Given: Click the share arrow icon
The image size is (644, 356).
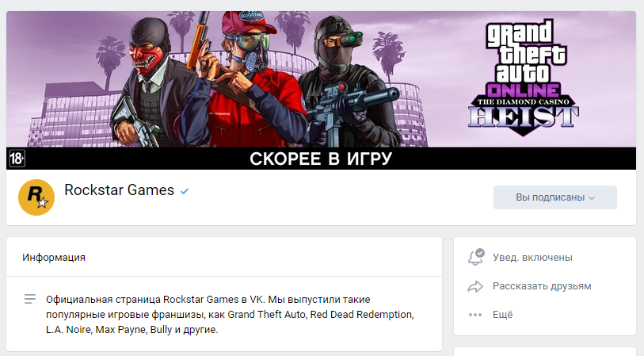Looking at the screenshot, I should tap(475, 286).
